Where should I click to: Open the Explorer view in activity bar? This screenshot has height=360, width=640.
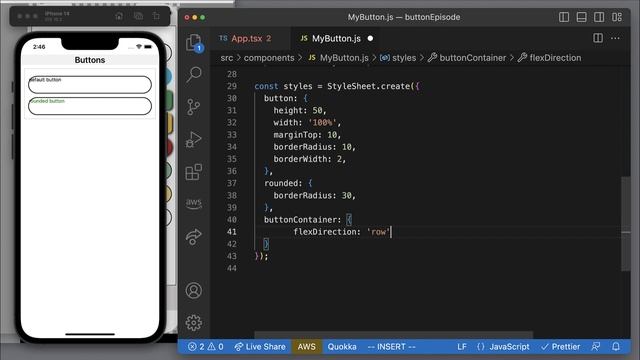coord(194,42)
